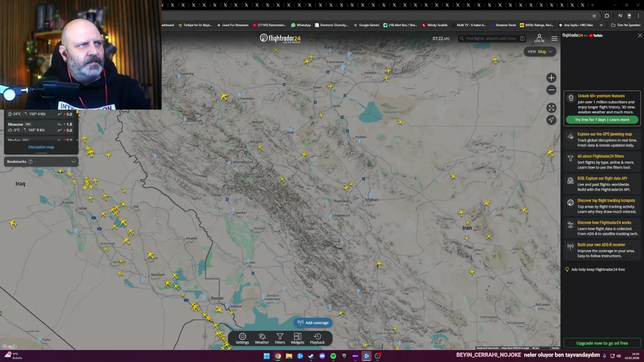Select aircraft icon near Hamedan

coord(224,97)
